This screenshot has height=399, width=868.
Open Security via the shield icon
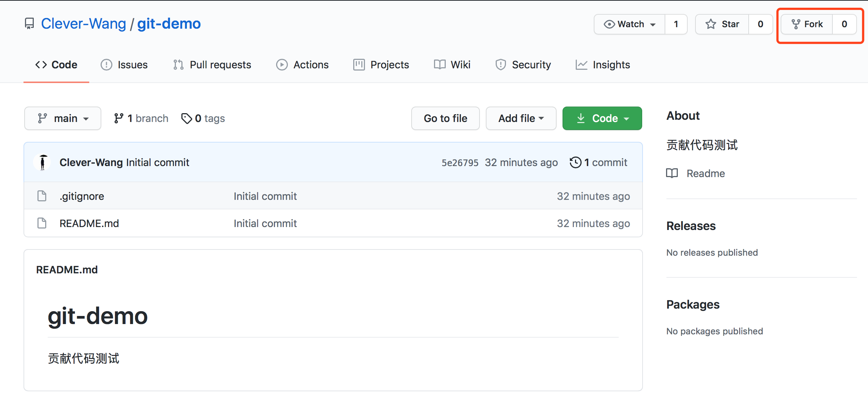500,65
